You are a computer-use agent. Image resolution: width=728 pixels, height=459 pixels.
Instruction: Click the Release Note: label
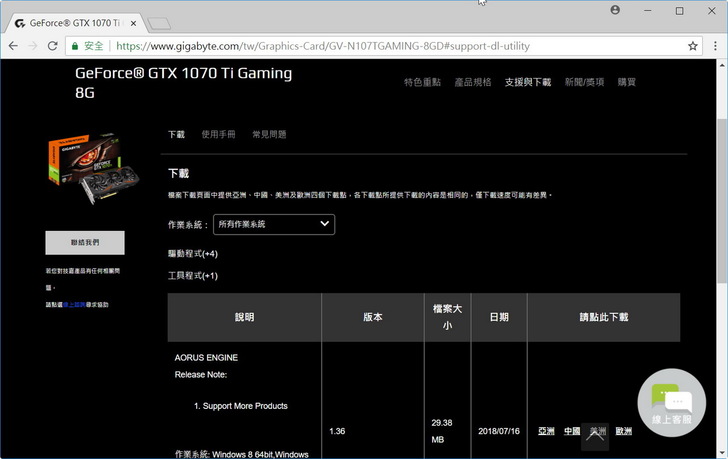[x=201, y=375]
